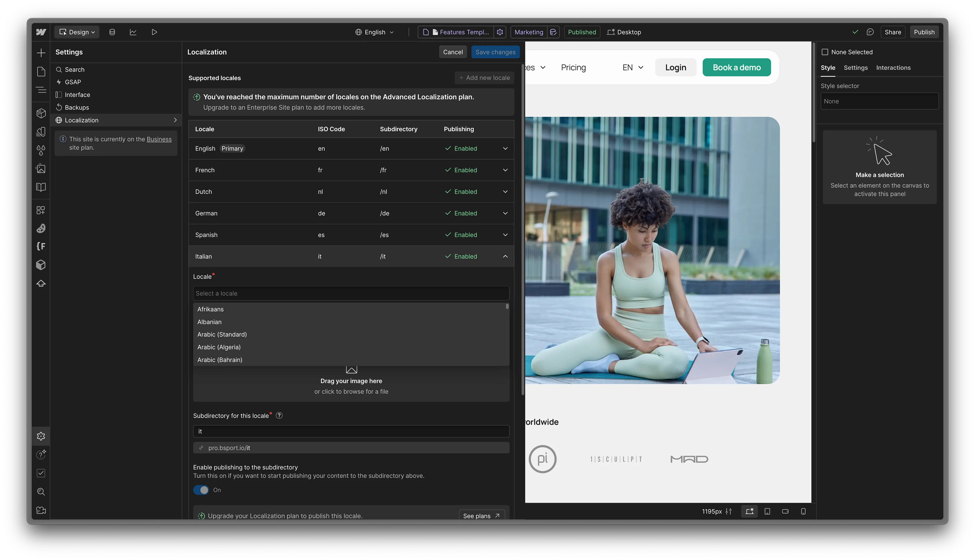The width and height of the screenshot is (975, 560).
Task: Click the Publish button
Action: point(924,32)
